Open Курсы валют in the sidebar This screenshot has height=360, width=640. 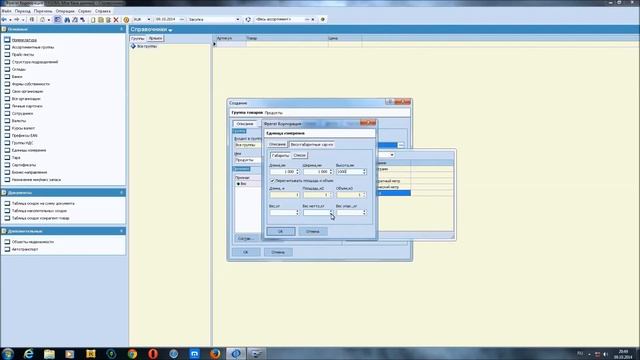click(23, 128)
